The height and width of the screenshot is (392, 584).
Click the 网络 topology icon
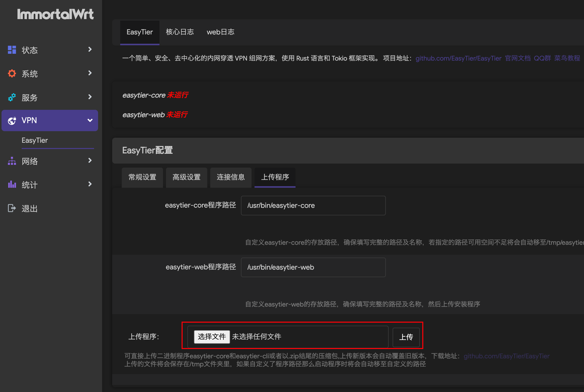(x=12, y=161)
